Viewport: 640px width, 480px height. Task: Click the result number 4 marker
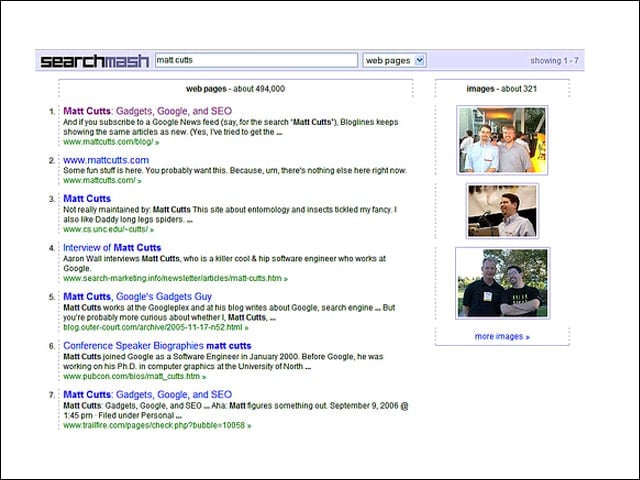(x=52, y=248)
